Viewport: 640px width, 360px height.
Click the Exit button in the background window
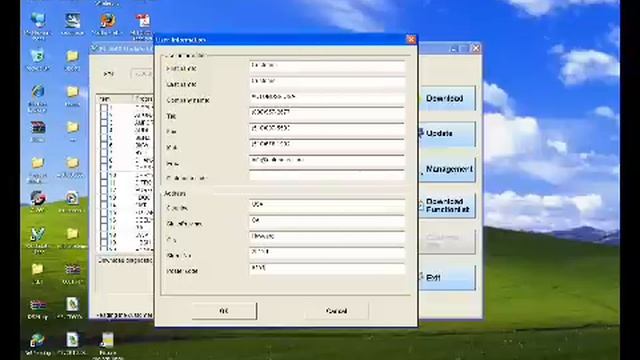[447, 278]
